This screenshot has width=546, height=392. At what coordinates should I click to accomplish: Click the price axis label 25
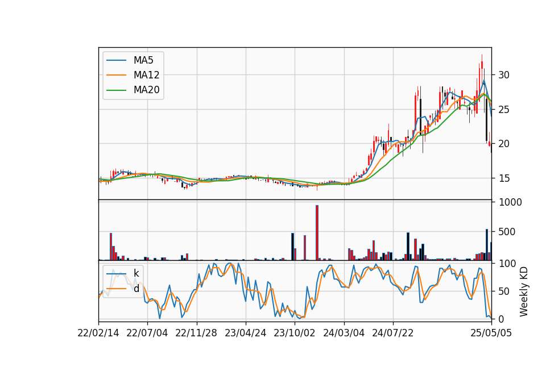click(x=504, y=110)
